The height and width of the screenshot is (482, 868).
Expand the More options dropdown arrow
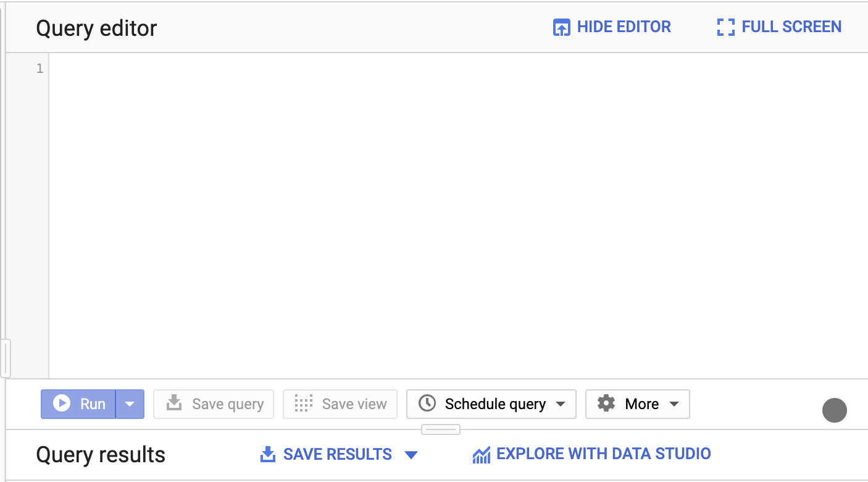click(x=674, y=404)
